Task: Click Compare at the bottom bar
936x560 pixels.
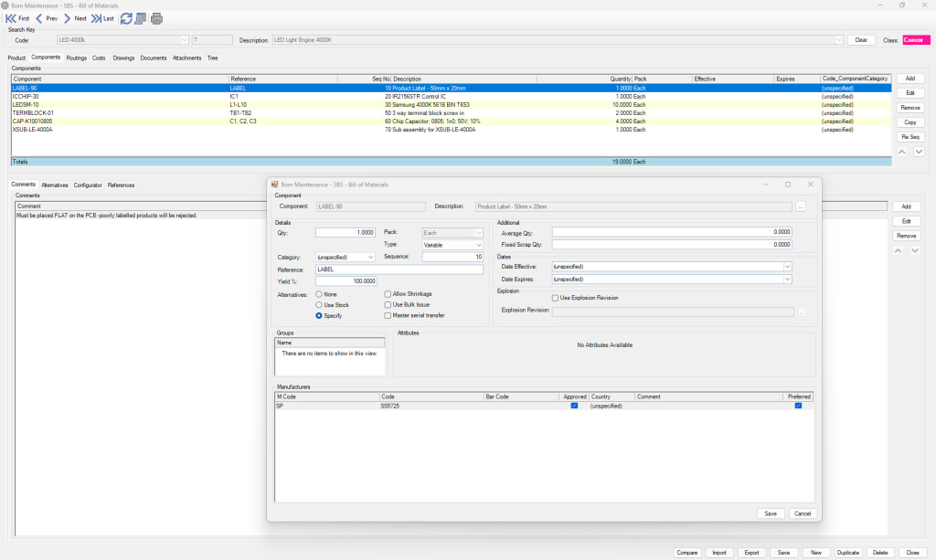Action: pyautogui.click(x=687, y=553)
